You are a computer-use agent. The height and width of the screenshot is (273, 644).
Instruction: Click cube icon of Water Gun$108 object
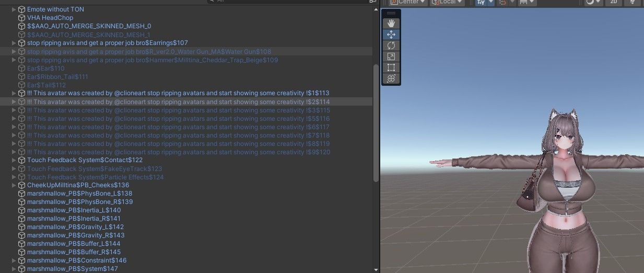coord(22,52)
